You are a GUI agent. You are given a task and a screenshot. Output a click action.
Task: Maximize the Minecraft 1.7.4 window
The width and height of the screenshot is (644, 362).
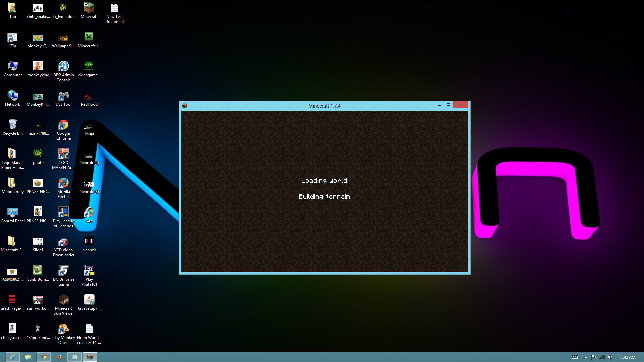point(448,105)
